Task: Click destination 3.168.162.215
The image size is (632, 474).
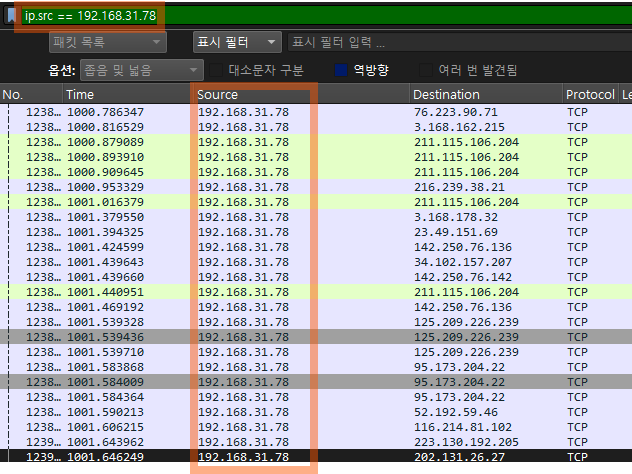Action: tap(459, 127)
